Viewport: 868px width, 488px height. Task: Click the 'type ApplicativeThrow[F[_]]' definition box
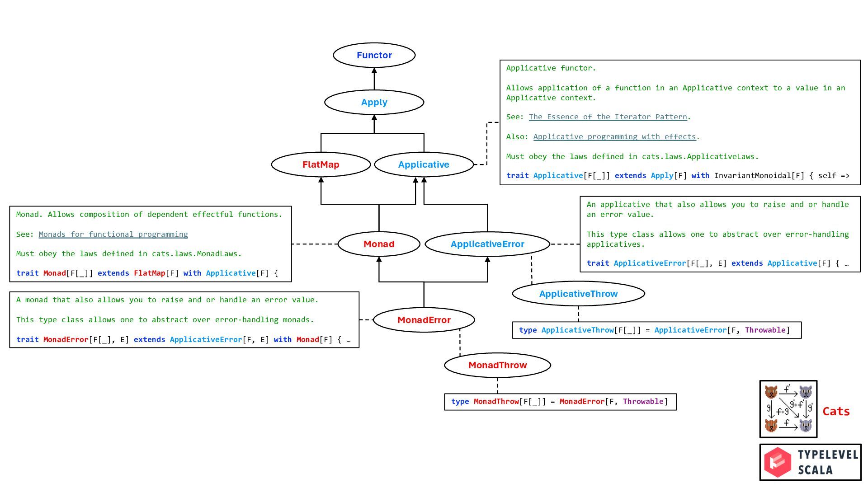(x=656, y=330)
